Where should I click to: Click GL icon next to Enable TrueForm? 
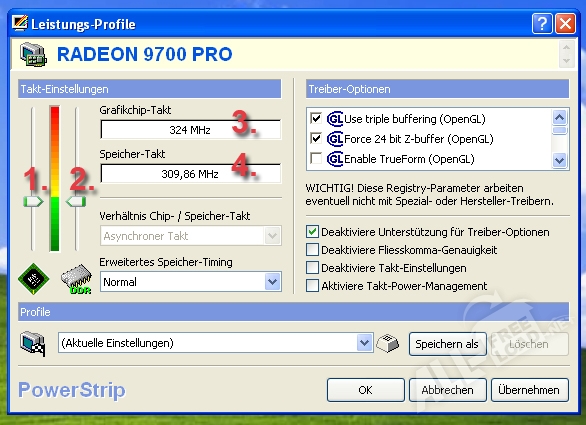[x=334, y=159]
